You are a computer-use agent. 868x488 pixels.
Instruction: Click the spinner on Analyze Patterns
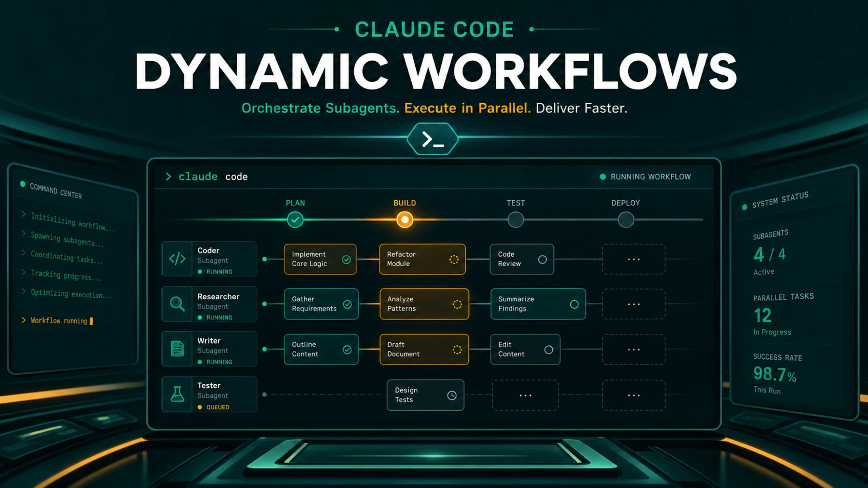[457, 304]
